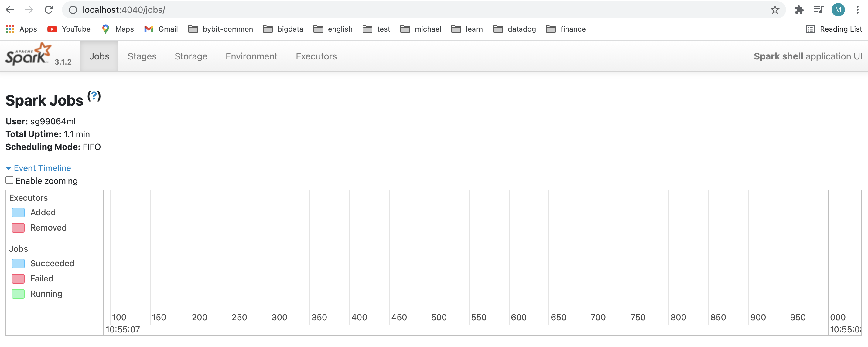Switch to the Executors tab

click(316, 56)
